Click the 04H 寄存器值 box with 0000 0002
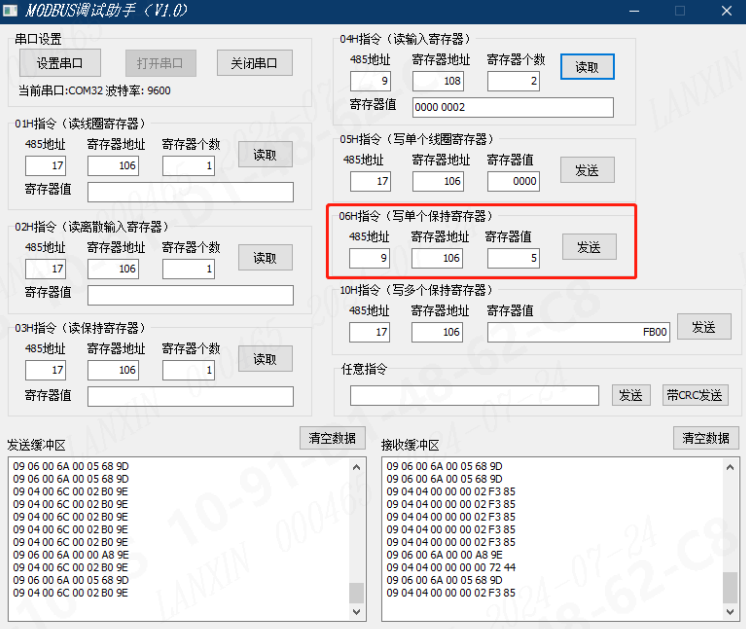 coord(513,108)
